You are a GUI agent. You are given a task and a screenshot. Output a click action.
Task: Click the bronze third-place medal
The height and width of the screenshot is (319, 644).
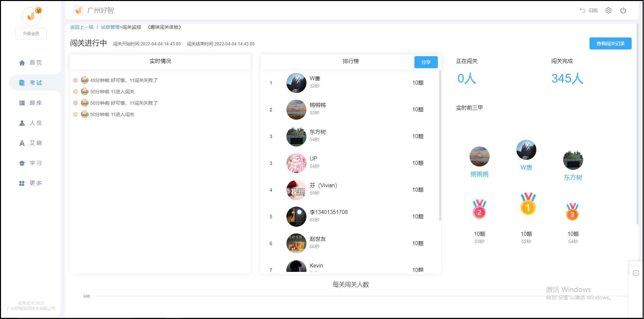pyautogui.click(x=572, y=212)
